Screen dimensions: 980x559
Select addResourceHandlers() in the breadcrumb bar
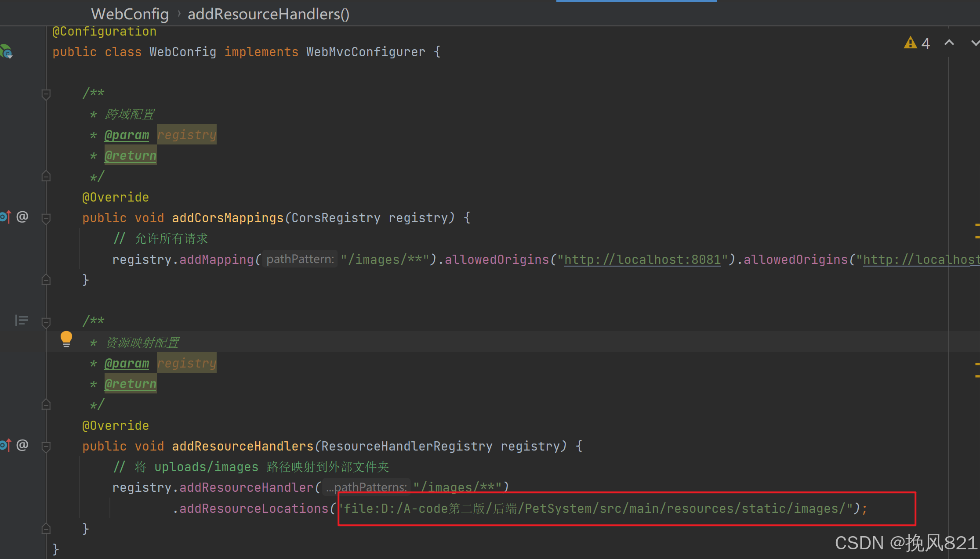point(269,14)
